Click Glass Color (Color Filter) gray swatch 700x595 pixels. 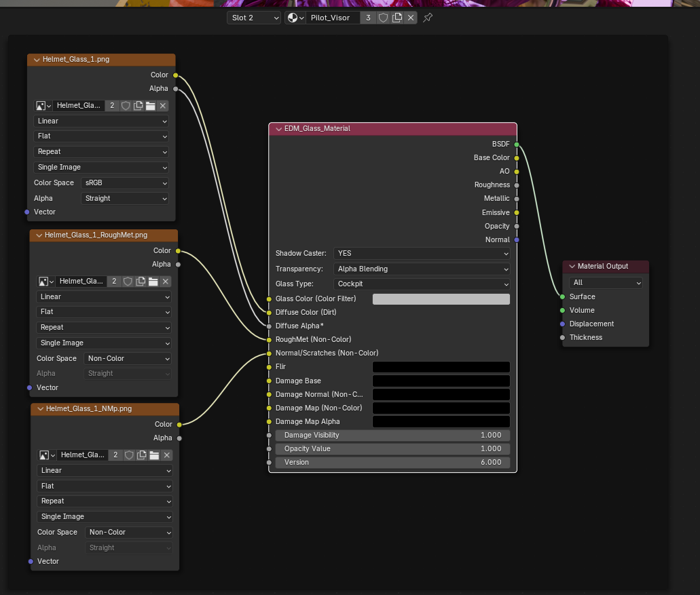click(x=441, y=299)
